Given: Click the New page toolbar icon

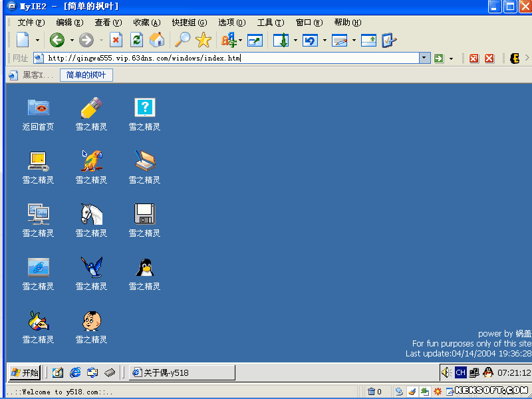Looking at the screenshot, I should point(23,40).
